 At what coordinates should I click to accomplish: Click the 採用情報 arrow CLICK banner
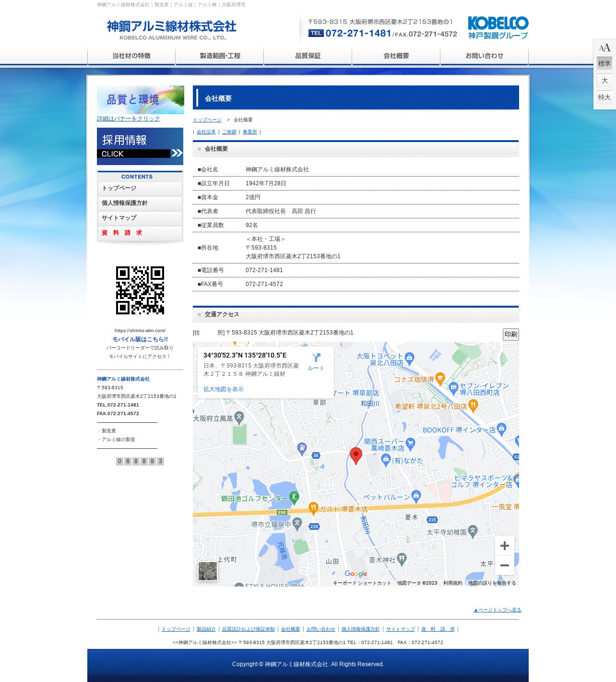[x=140, y=146]
